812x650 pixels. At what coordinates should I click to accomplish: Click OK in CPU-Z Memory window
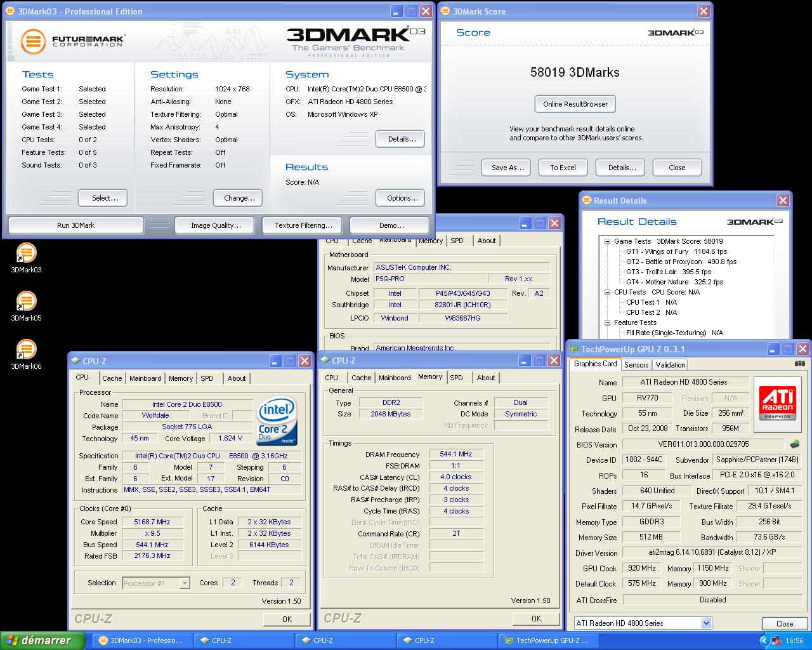536,618
